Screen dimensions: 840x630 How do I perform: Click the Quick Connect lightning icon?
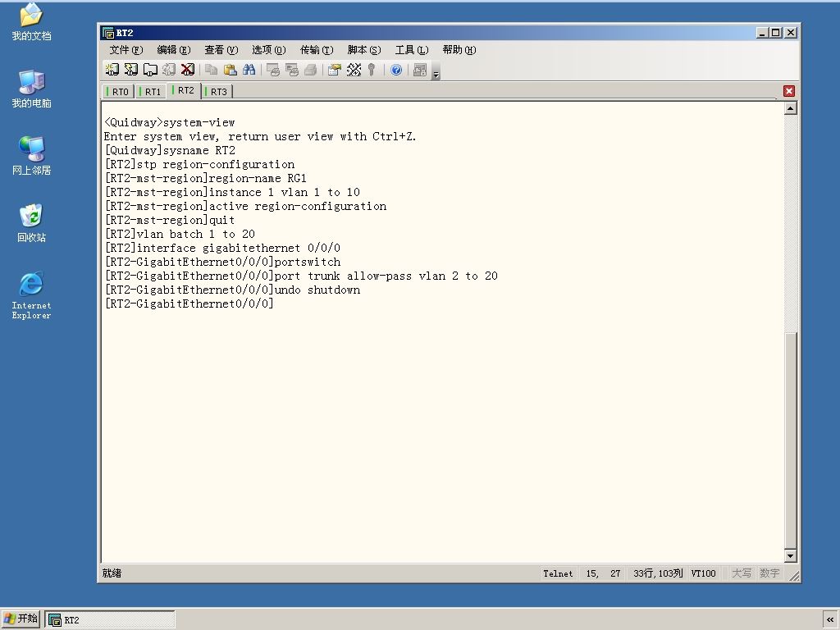[130, 70]
